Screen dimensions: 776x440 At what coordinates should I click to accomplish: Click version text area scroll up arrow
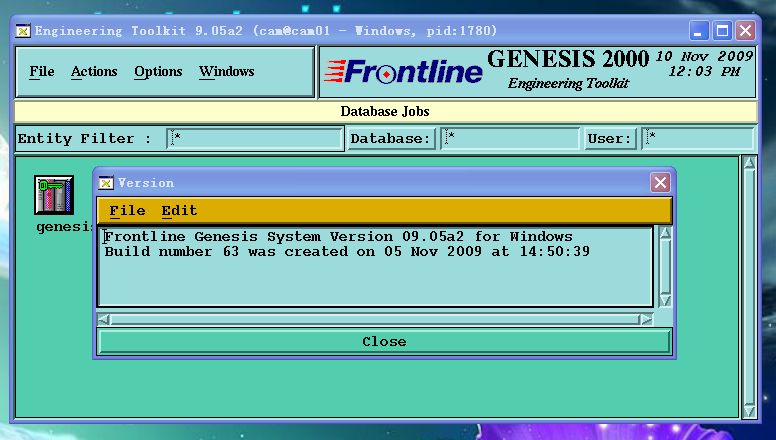click(665, 233)
